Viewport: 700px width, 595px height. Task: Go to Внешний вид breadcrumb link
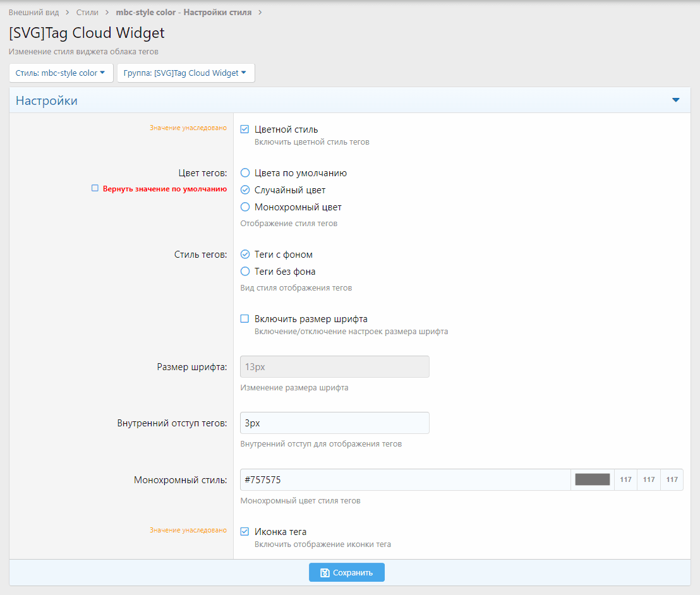coord(33,13)
